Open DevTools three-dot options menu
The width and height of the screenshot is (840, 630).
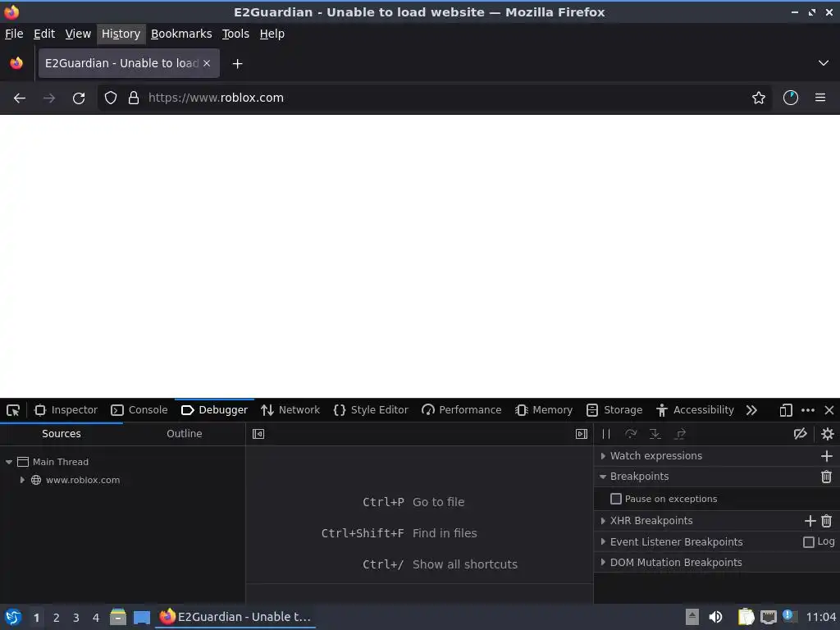pos(808,410)
